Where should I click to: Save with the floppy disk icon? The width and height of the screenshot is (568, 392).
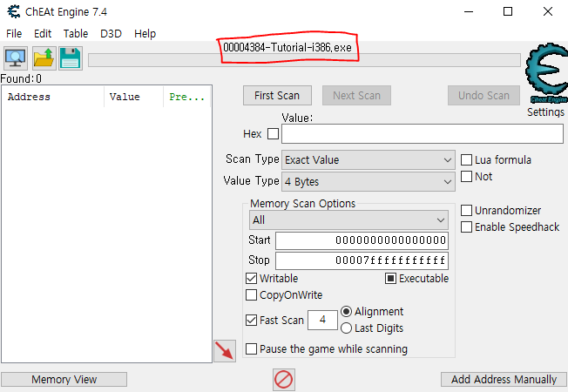click(71, 58)
